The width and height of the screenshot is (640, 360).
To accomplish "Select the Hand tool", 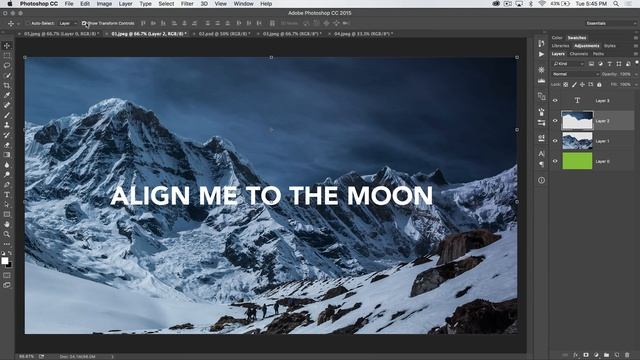I will (7, 224).
